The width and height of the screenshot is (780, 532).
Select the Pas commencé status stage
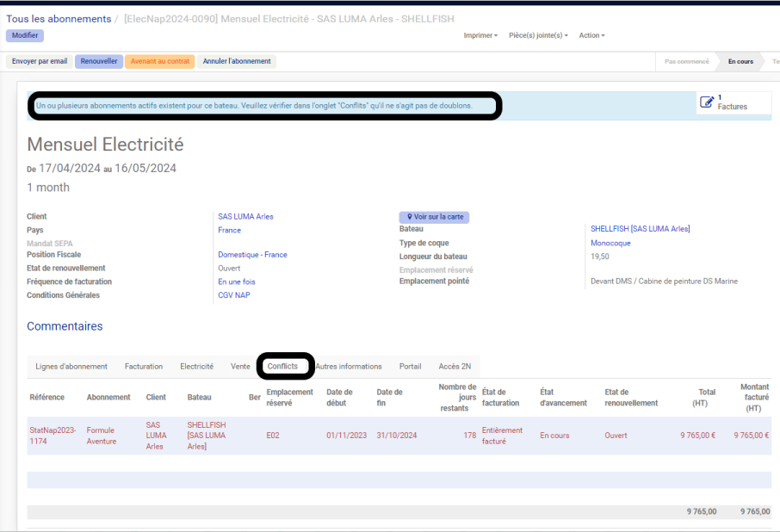(x=686, y=62)
